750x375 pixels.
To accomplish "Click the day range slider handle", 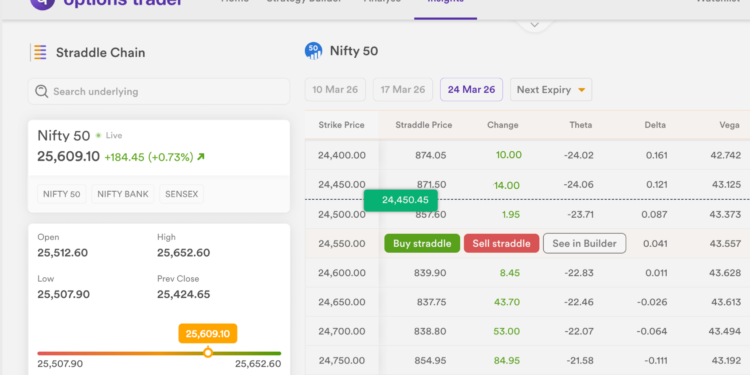I will pos(208,353).
